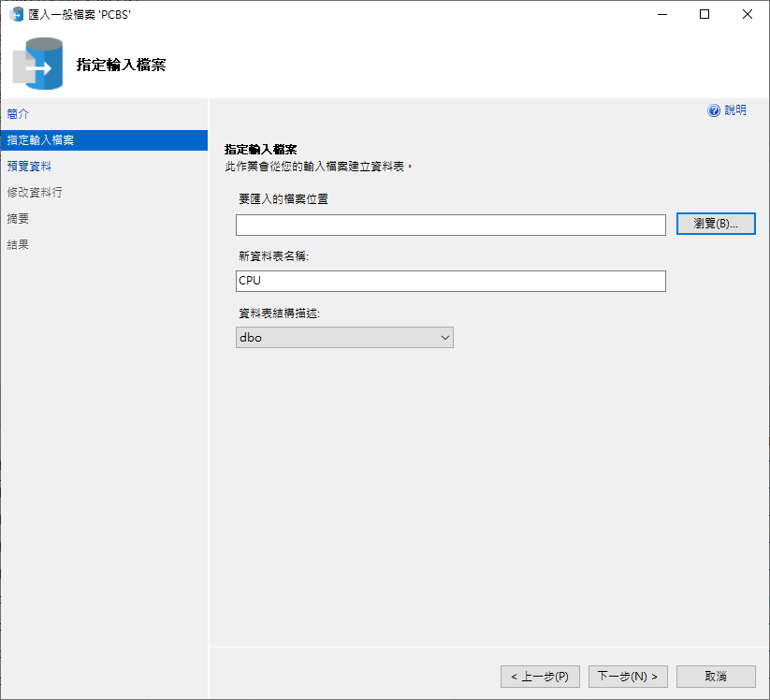Proceed with the 下一步(N) button
Image resolution: width=770 pixels, height=700 pixels.
click(x=628, y=676)
